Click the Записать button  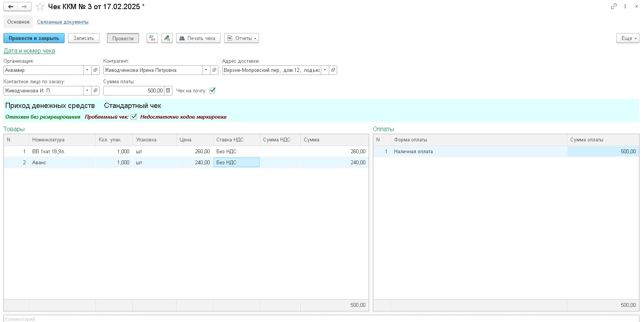(x=84, y=38)
